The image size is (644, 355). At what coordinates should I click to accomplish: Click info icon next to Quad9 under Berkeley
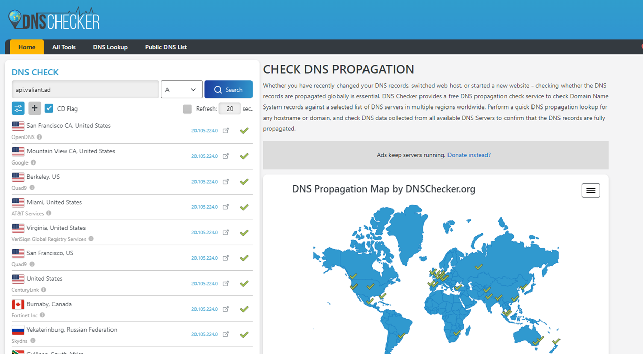(x=32, y=188)
